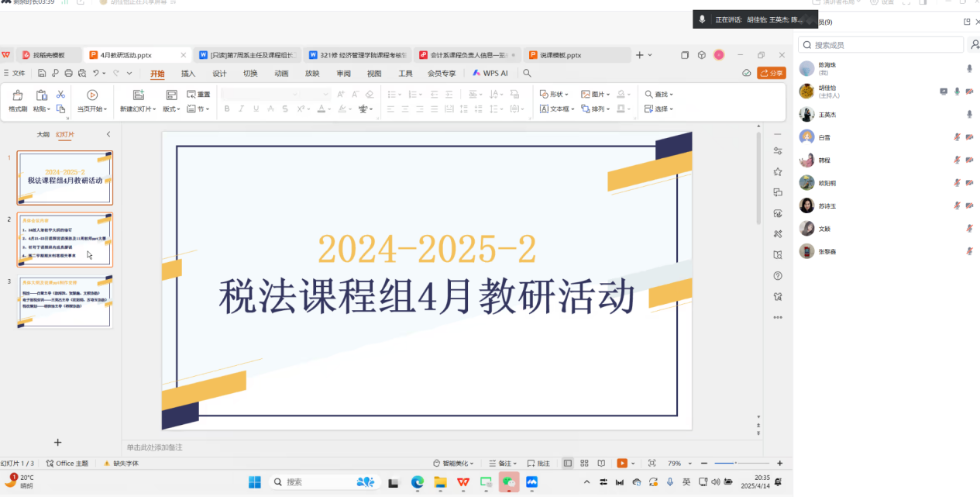Expand the Shapes (形状) dropdown

[555, 95]
